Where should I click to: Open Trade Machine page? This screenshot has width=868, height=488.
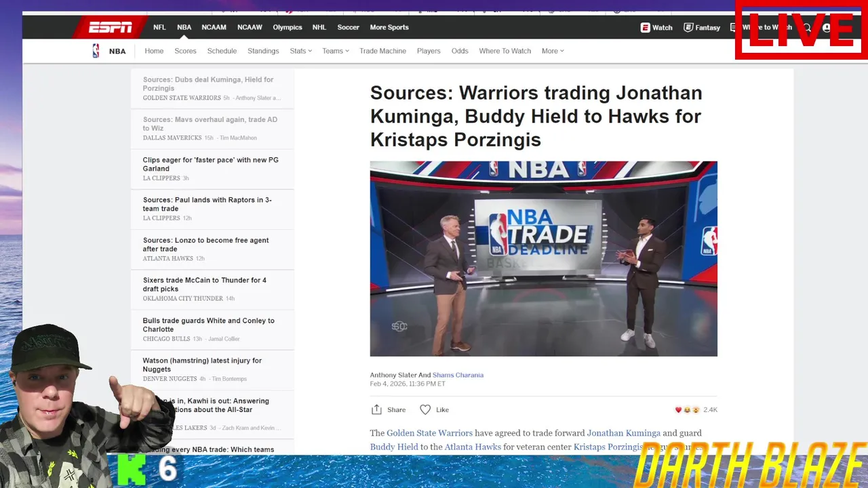click(382, 51)
